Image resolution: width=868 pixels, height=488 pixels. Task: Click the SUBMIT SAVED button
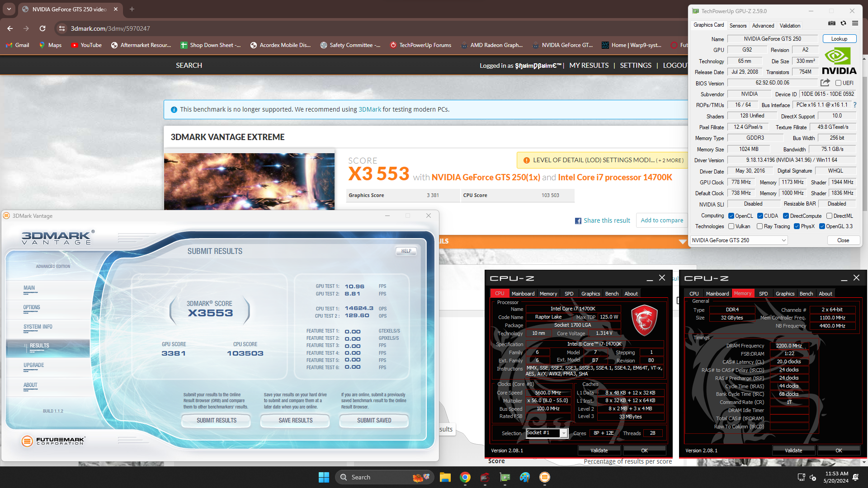374,421
